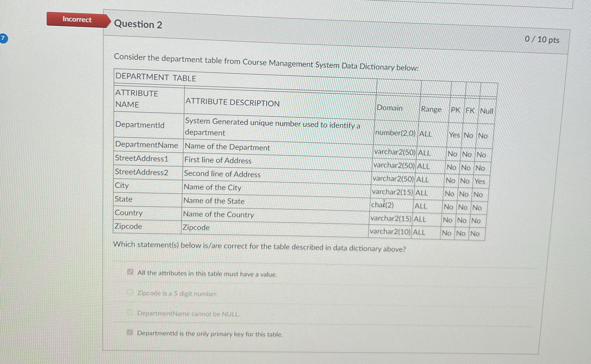Click the Domain column header
Image resolution: width=591 pixels, height=364 pixels.
point(390,108)
